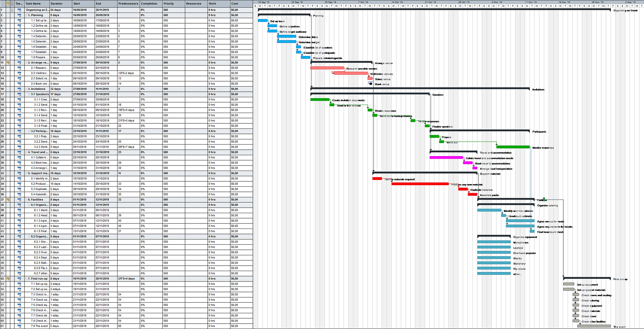This screenshot has width=644, height=329.
Task: Click the Resources column header
Action: coord(196,4)
